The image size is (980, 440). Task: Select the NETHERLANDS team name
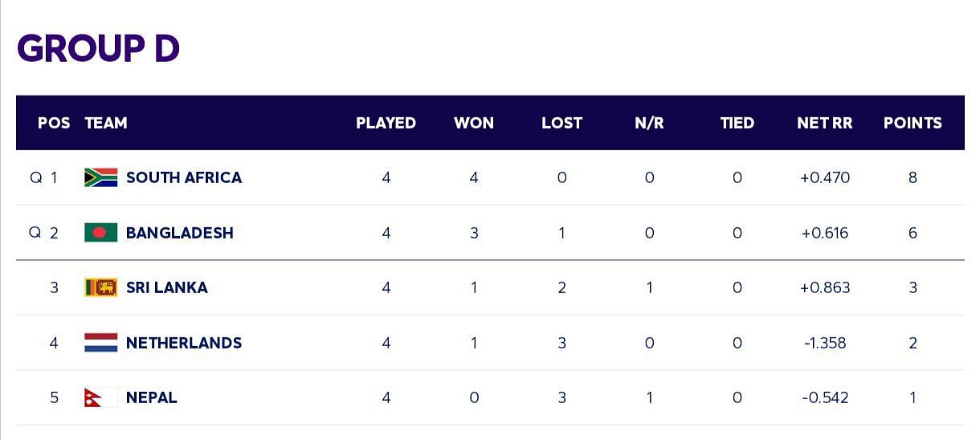click(184, 343)
